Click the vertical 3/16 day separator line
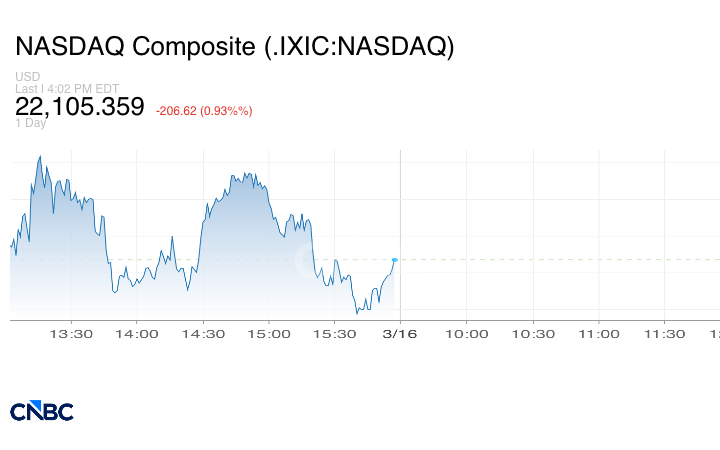This screenshot has height=450, width=720. pyautogui.click(x=401, y=200)
